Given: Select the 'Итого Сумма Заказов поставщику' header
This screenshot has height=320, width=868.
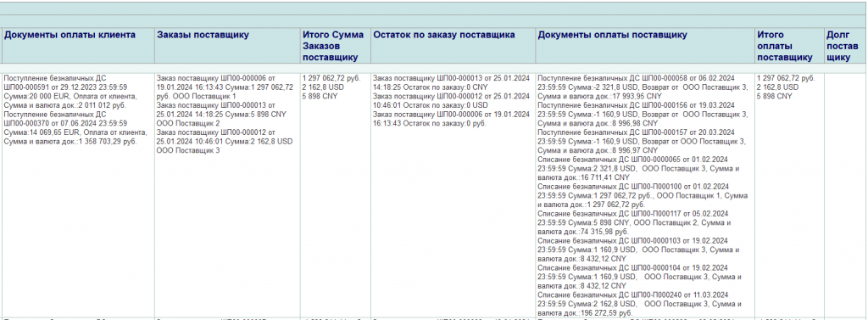Looking at the screenshot, I should pyautogui.click(x=333, y=46).
